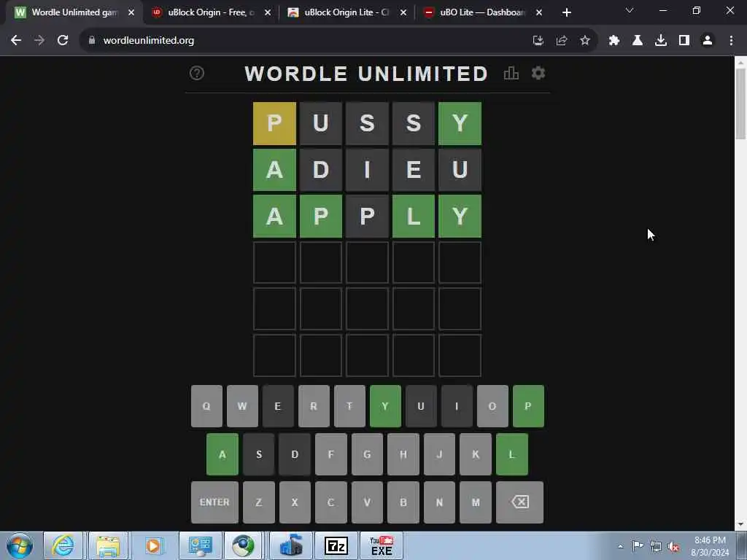Close the uBlock Origin Lite tab
Screen dimensions: 747x560
point(403,12)
